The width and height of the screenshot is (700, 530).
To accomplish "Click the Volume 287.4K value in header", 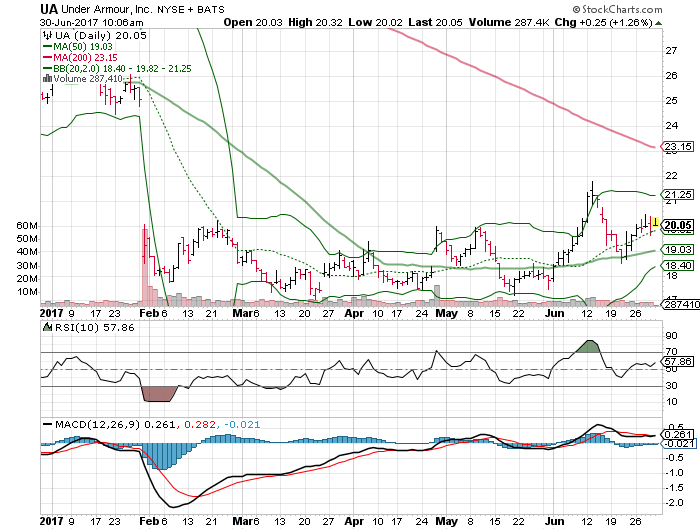I will coord(509,22).
